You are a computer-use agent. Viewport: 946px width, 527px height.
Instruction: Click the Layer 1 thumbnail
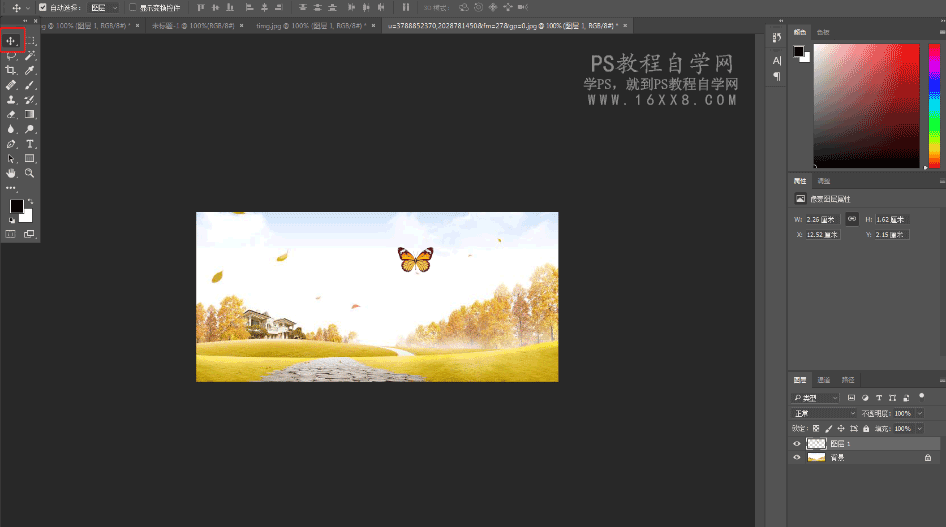point(816,444)
